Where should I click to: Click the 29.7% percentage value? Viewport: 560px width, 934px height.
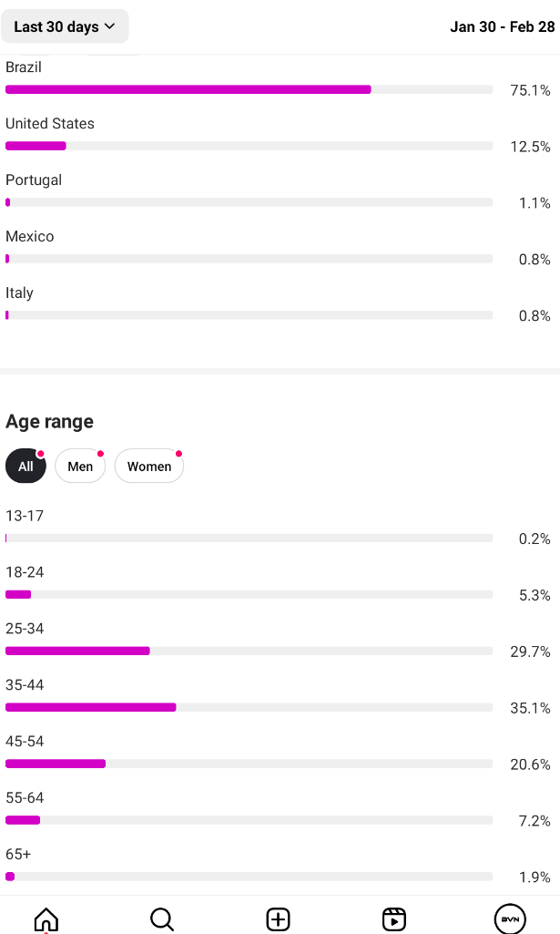pyautogui.click(x=530, y=652)
